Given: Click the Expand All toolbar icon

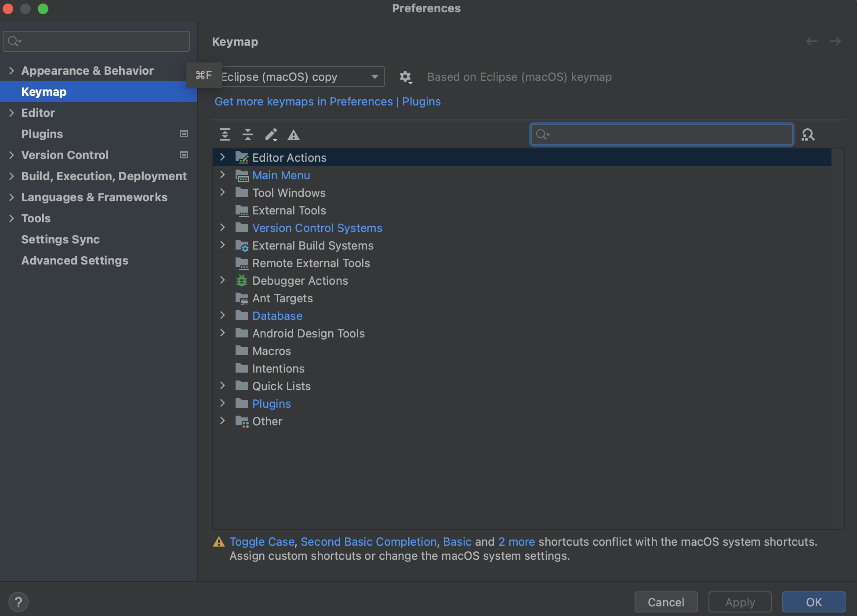Looking at the screenshot, I should (x=225, y=134).
